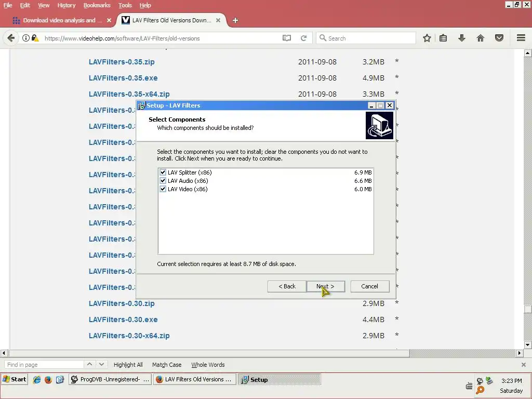Image resolution: width=532 pixels, height=399 pixels.
Task: Click the keyboard icon in the system tray
Action: (x=469, y=386)
